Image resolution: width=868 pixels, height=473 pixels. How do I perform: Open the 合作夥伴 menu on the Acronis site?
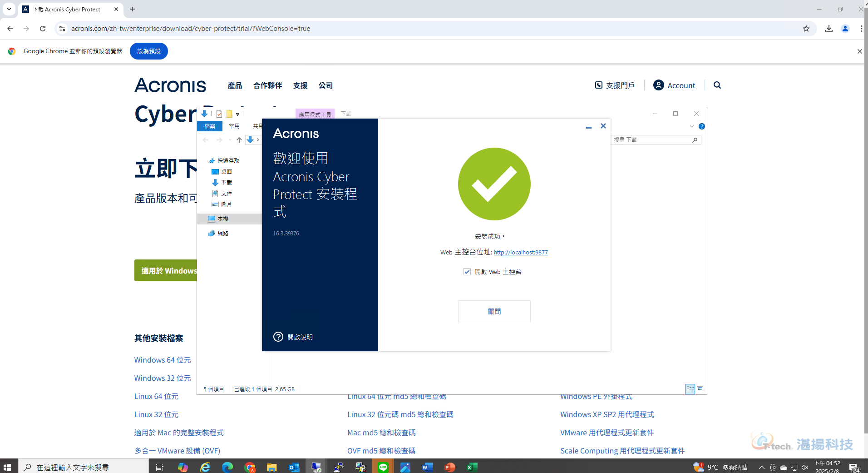click(267, 85)
